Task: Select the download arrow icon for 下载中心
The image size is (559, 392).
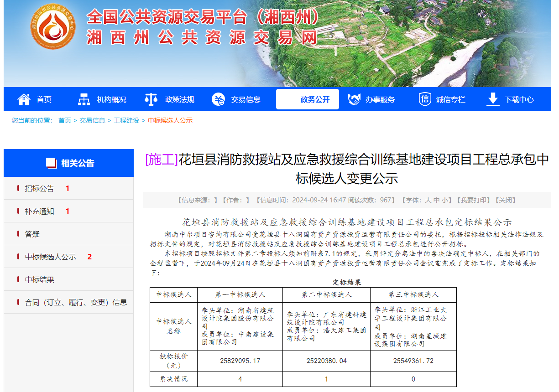Action: pos(493,99)
